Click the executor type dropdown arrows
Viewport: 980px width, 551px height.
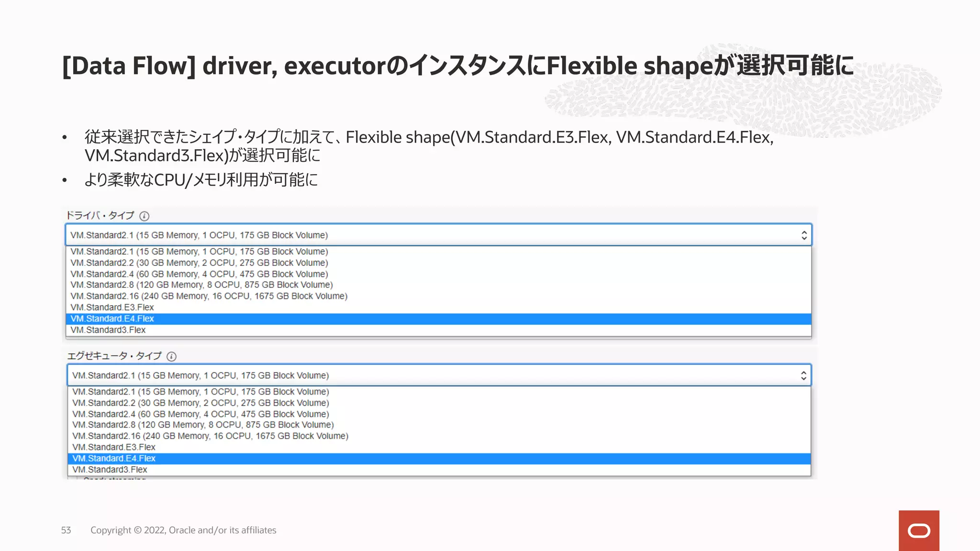pyautogui.click(x=803, y=375)
